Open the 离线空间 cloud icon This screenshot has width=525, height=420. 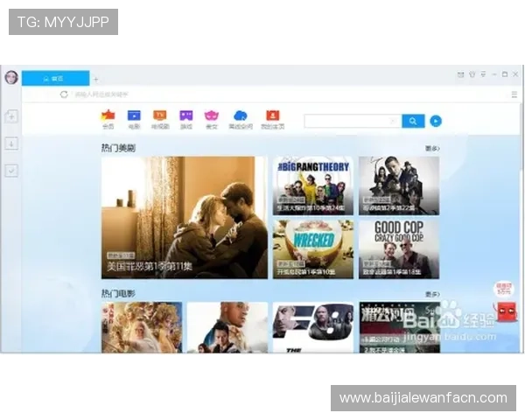(240, 115)
